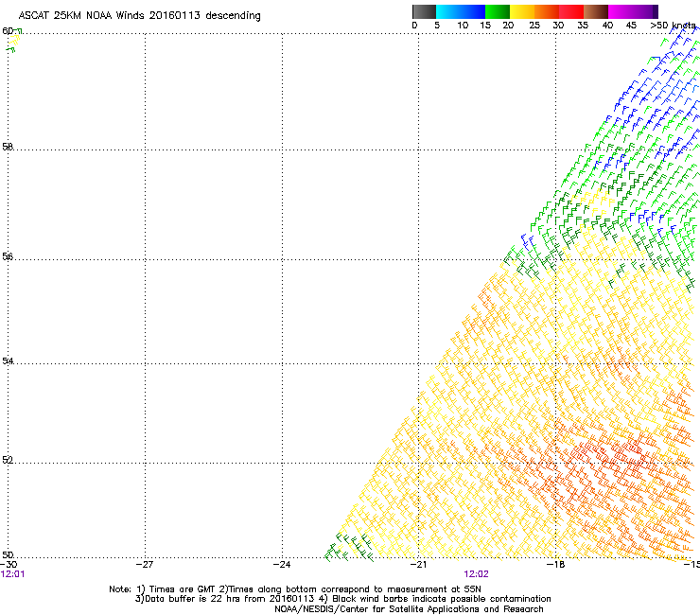Click the longitude label -24

pyautogui.click(x=282, y=565)
